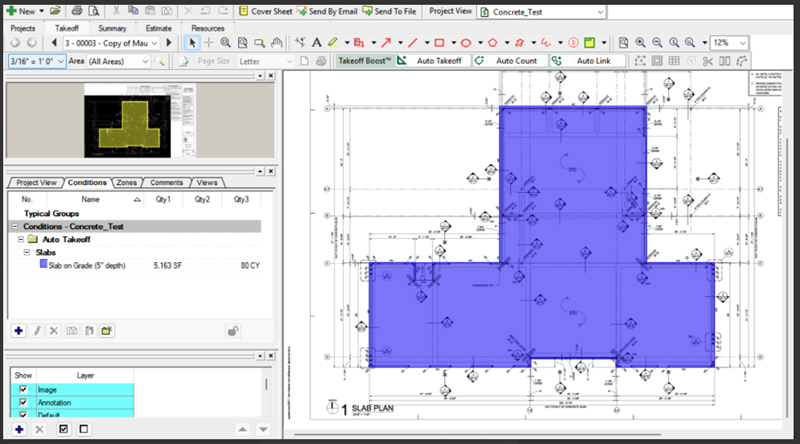Open file with the folder icon
The height and width of the screenshot is (444, 800).
click(x=56, y=11)
